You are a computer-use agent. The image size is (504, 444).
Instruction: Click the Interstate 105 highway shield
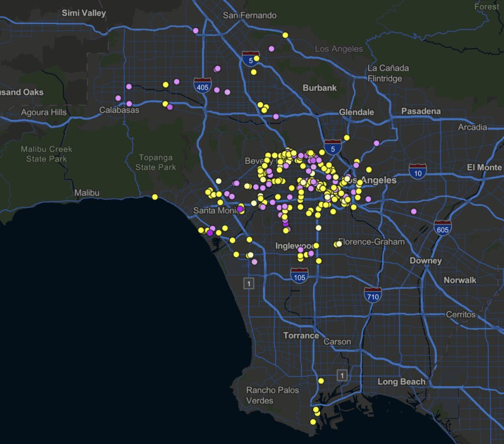[x=299, y=274]
